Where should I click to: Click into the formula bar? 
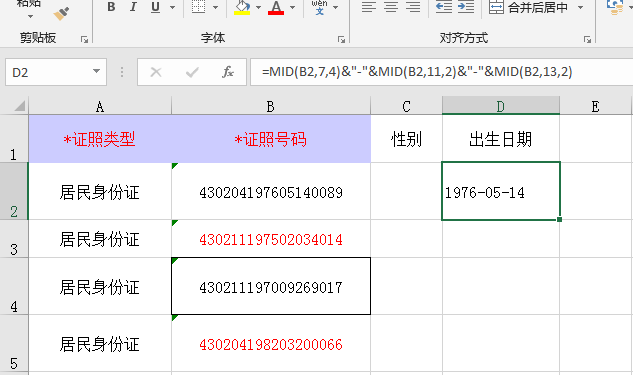pos(442,72)
